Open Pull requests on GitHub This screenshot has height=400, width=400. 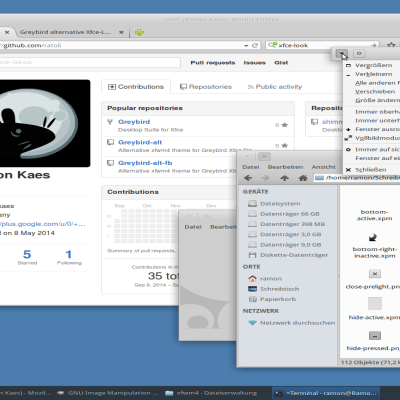[213, 63]
